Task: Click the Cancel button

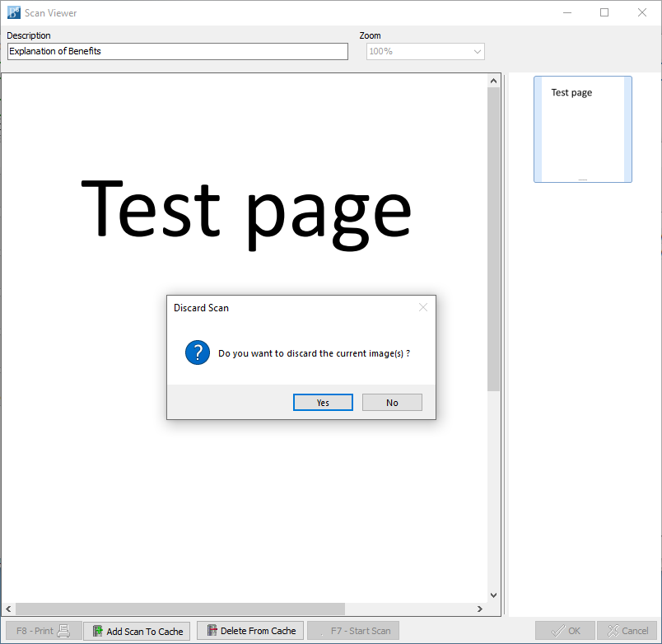Action: (x=626, y=630)
